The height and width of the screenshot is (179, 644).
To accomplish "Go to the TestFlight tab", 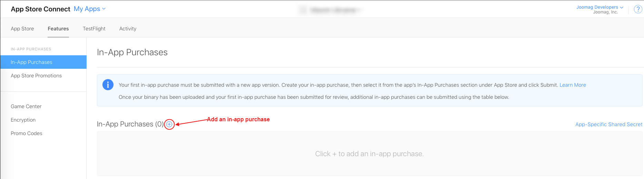I will (x=94, y=29).
